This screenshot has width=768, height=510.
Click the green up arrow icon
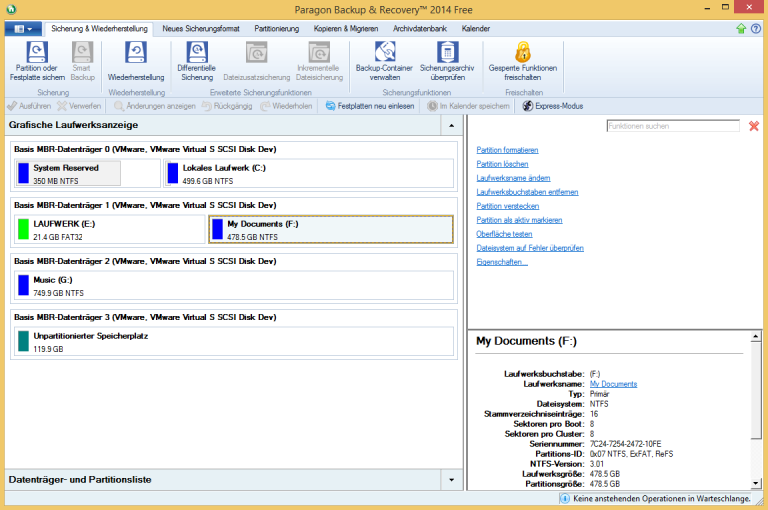click(x=741, y=28)
